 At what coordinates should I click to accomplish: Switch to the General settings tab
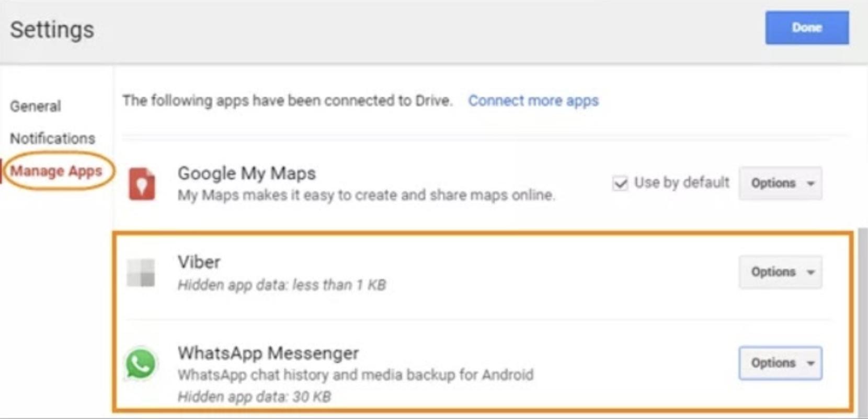36,106
